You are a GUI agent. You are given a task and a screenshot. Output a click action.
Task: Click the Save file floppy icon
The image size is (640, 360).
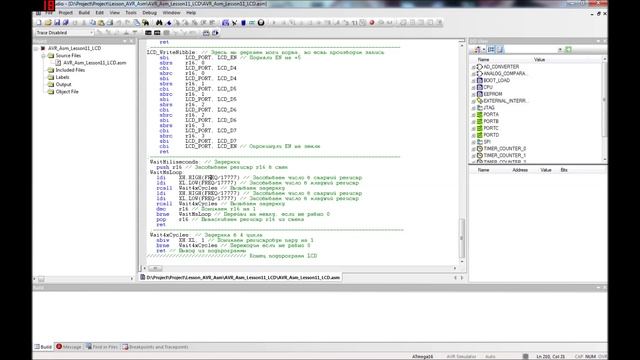click(57, 23)
